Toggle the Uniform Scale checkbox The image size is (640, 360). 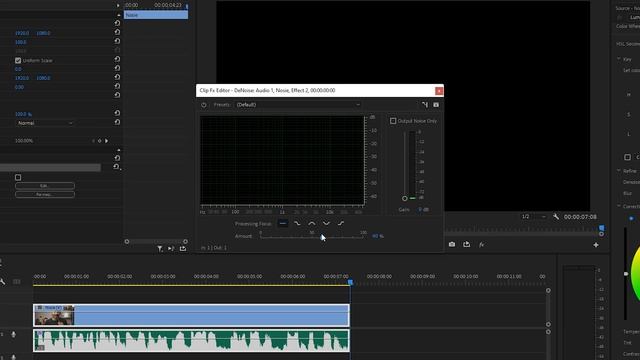[x=18, y=60]
